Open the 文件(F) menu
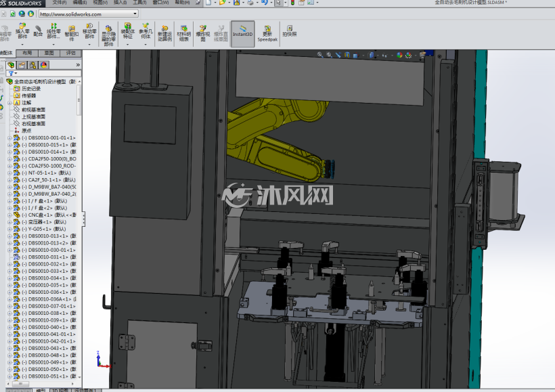This screenshot has width=555, height=392. click(x=60, y=3)
